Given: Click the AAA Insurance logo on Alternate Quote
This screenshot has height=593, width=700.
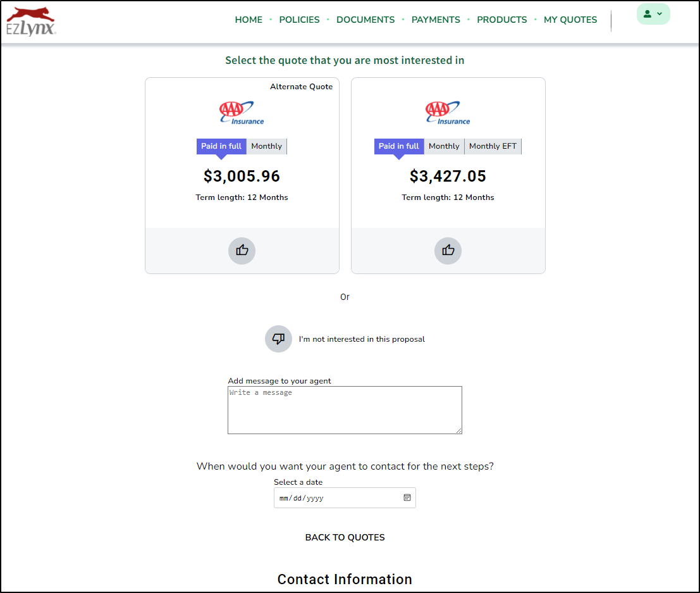Looking at the screenshot, I should pos(242,113).
